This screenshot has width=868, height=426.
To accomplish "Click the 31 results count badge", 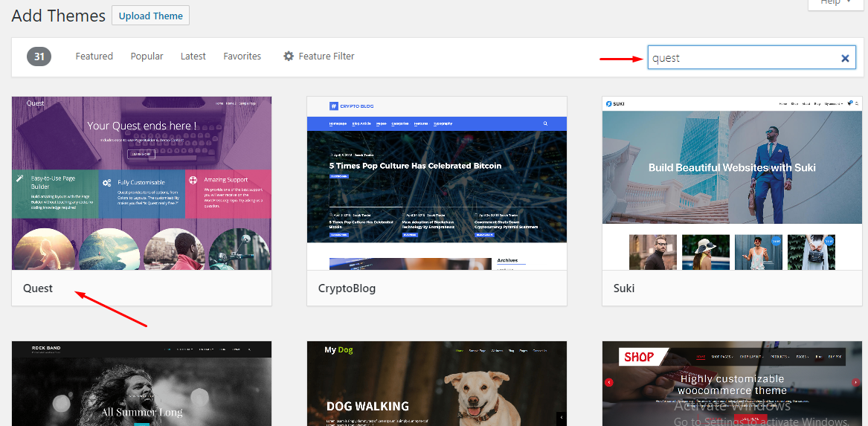I will [x=39, y=57].
